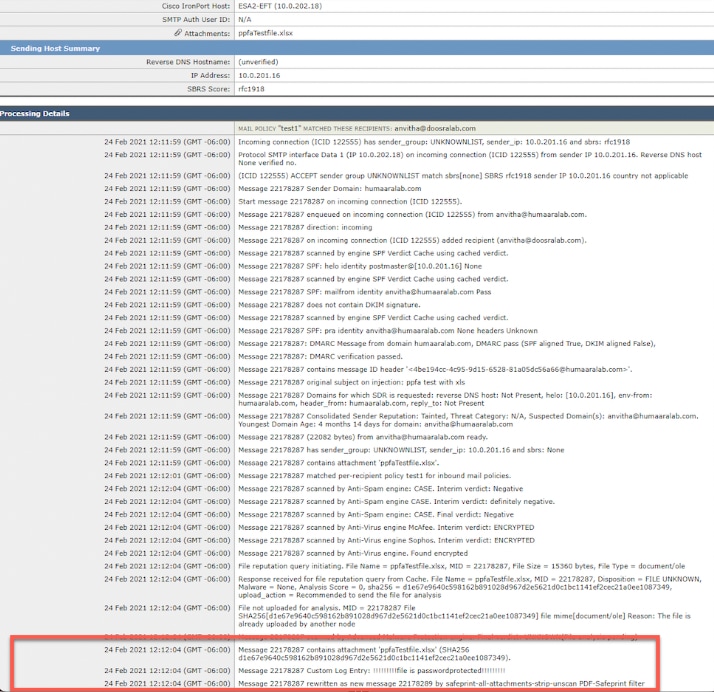This screenshot has width=714, height=692.
Task: Click the SBRS Score value rfc1918
Action: point(251,89)
